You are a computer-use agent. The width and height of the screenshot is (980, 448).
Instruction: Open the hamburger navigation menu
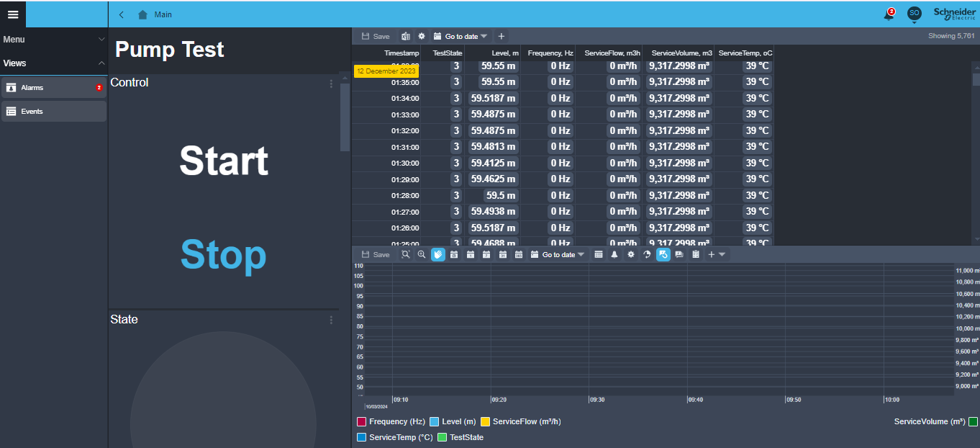point(13,14)
